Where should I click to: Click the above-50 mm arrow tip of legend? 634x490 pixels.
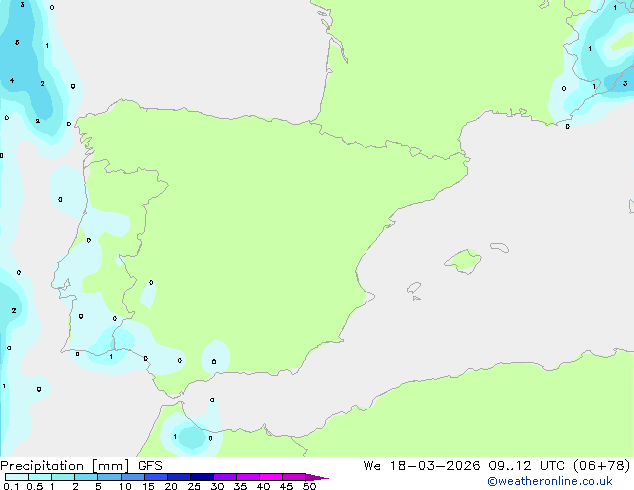click(x=317, y=477)
